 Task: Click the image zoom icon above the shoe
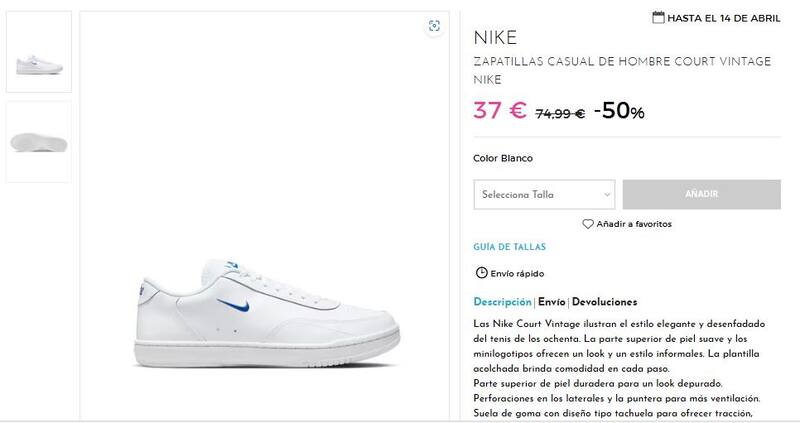pos(434,27)
